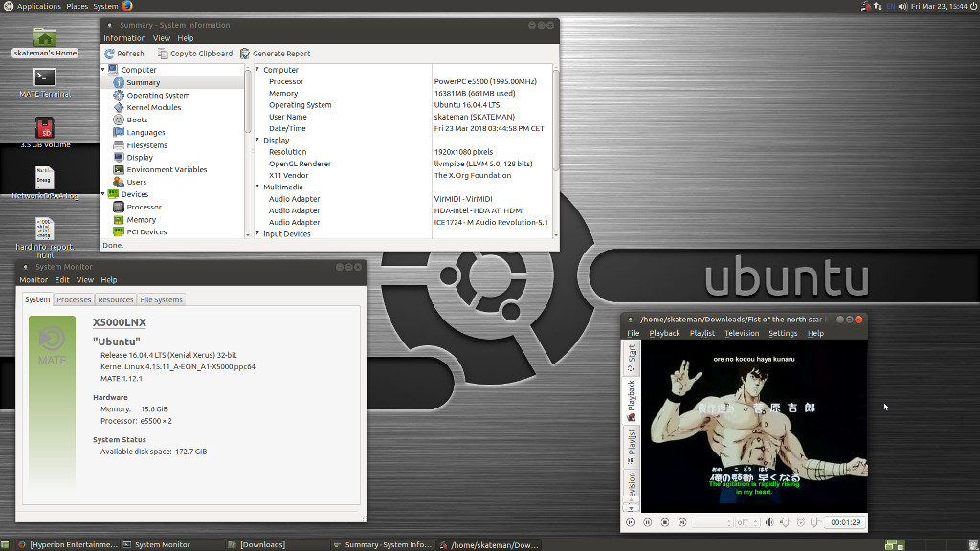The height and width of the screenshot is (551, 980).
Task: Pause the video in media player
Action: click(648, 522)
